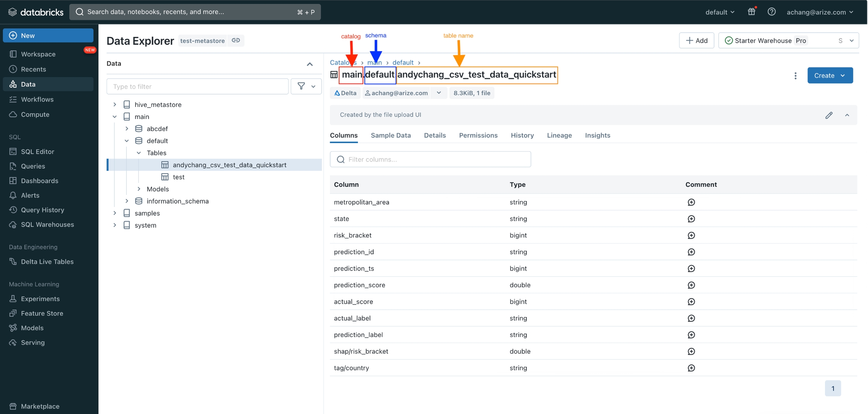Click the copy link icon beside test-metastore
Viewport: 868px width, 414px height.
click(236, 40)
